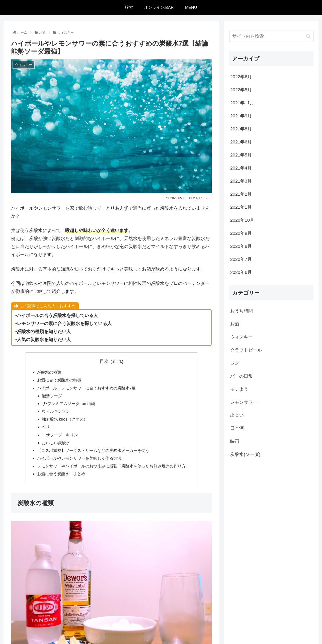This screenshot has width=322, height=644.
Task: Jump to 炭酸水の種類 in contents
Action: point(49,372)
